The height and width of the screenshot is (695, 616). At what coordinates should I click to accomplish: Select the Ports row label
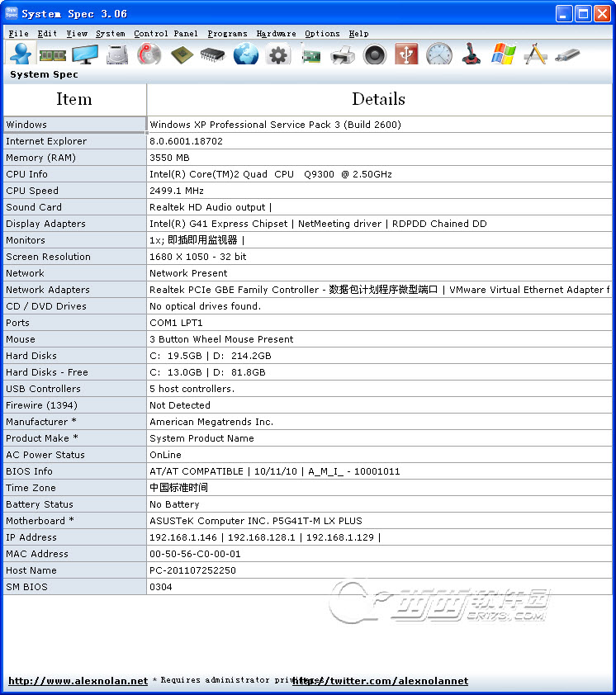pos(74,323)
